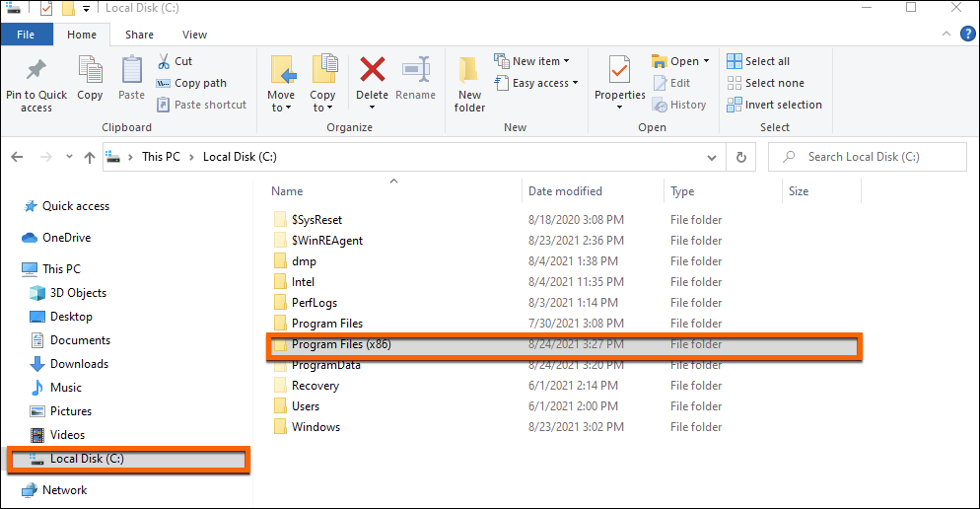Open recent locations dropdown arrow
980x509 pixels.
coord(69,157)
